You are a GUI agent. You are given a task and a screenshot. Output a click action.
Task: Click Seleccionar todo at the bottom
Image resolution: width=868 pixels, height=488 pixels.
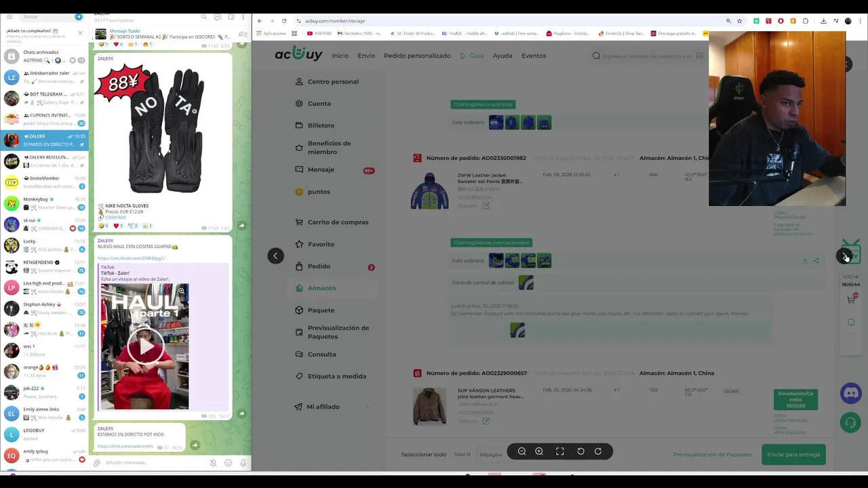(423, 454)
